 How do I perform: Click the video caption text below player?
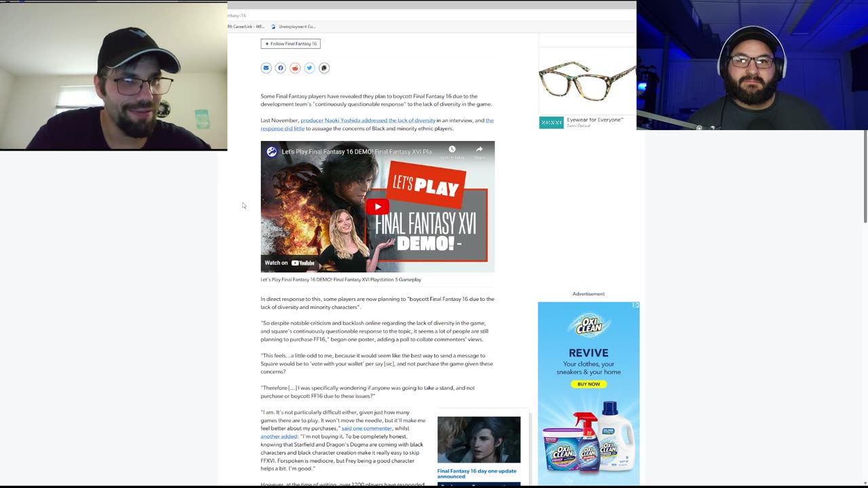click(x=341, y=279)
